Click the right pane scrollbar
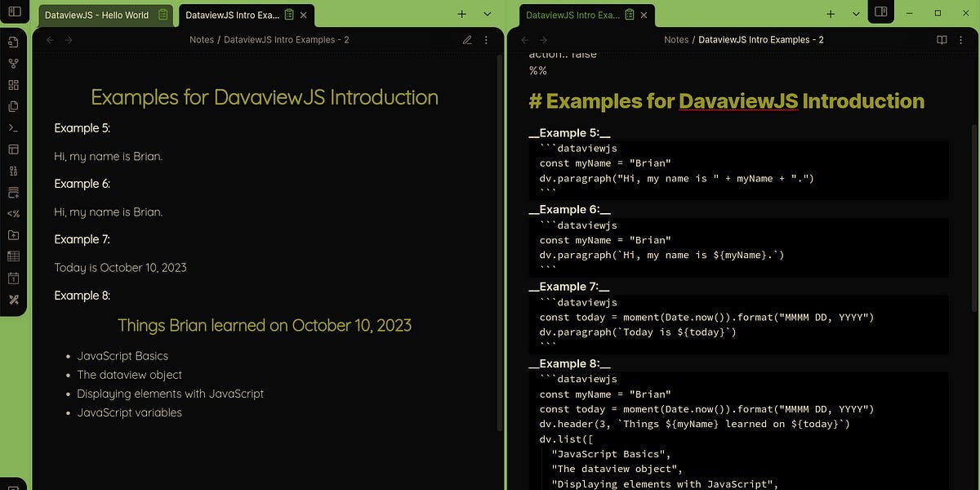 (976, 204)
